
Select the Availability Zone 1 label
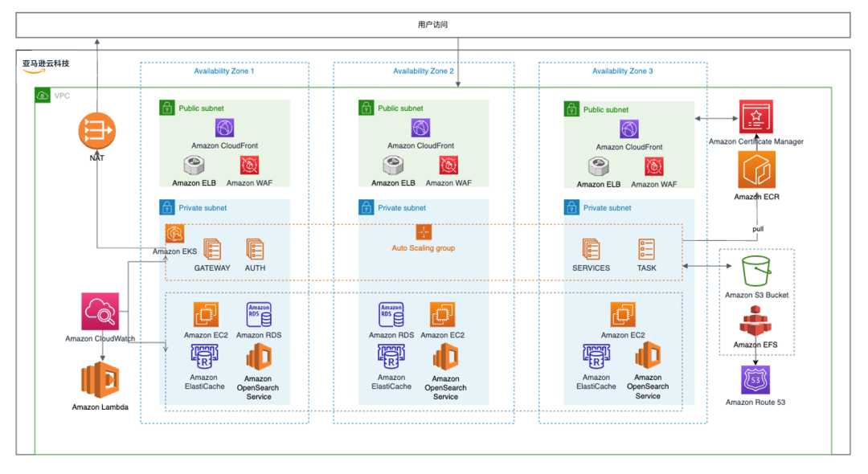pos(224,71)
